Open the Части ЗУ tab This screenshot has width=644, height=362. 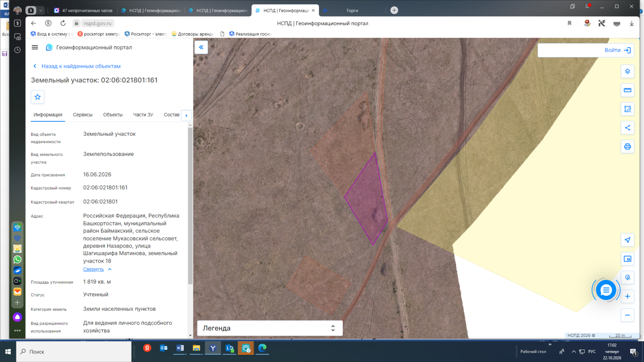pyautogui.click(x=143, y=115)
